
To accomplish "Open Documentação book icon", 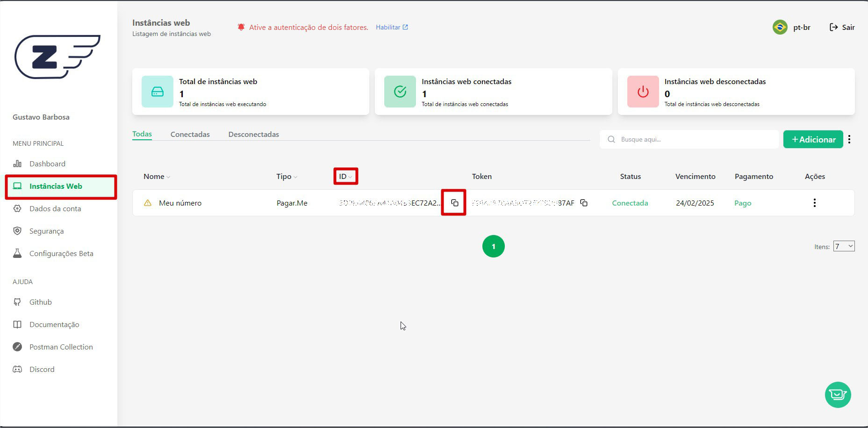I will click(17, 324).
